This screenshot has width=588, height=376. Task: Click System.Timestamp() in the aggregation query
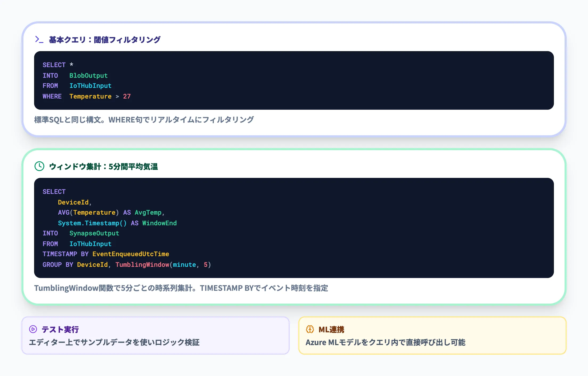[92, 223]
